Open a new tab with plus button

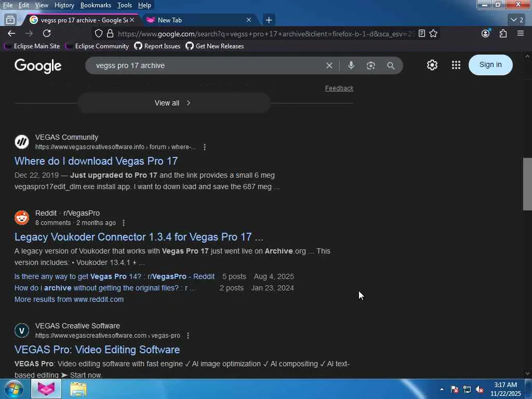click(x=269, y=20)
